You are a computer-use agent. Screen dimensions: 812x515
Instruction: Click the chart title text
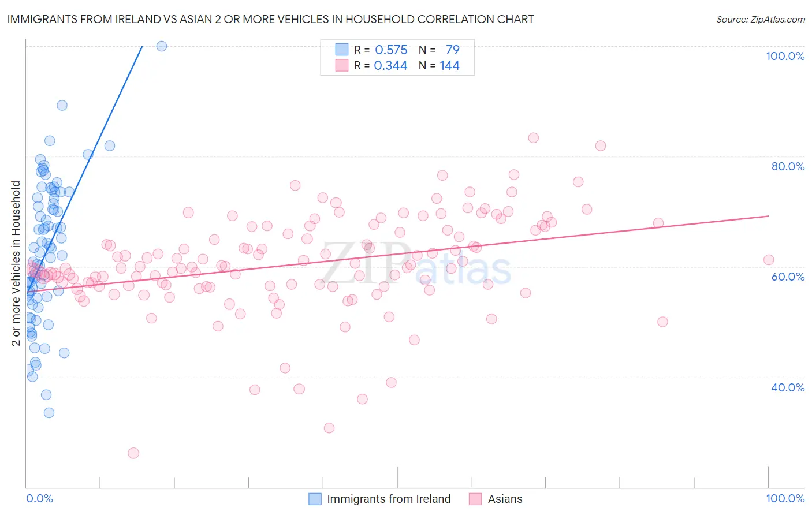click(270, 19)
